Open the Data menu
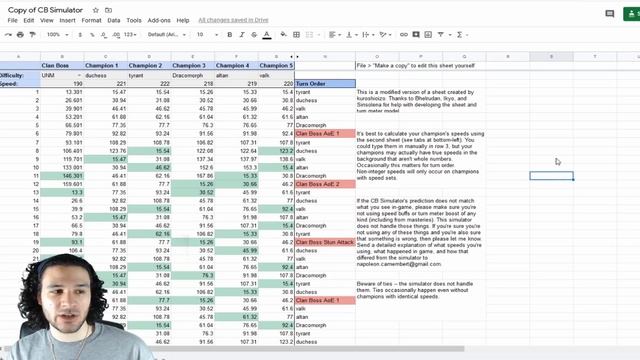The width and height of the screenshot is (640, 360). (113, 20)
